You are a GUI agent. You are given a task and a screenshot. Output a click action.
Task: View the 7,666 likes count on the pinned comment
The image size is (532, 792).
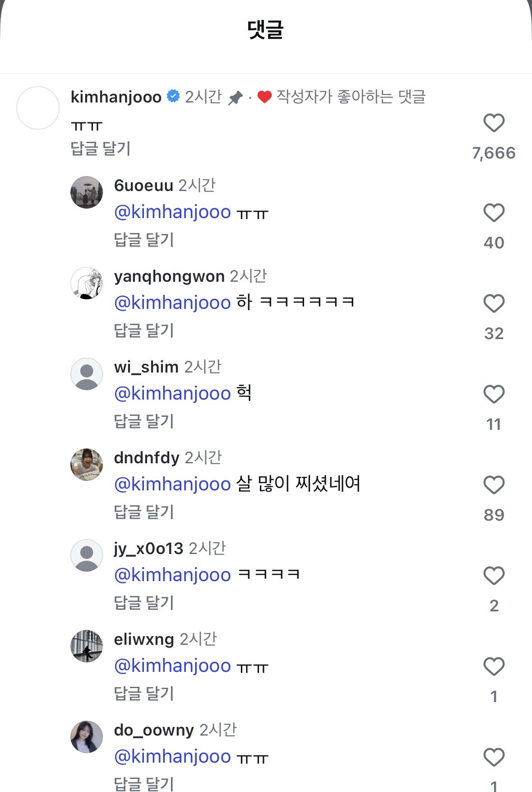[x=494, y=153]
